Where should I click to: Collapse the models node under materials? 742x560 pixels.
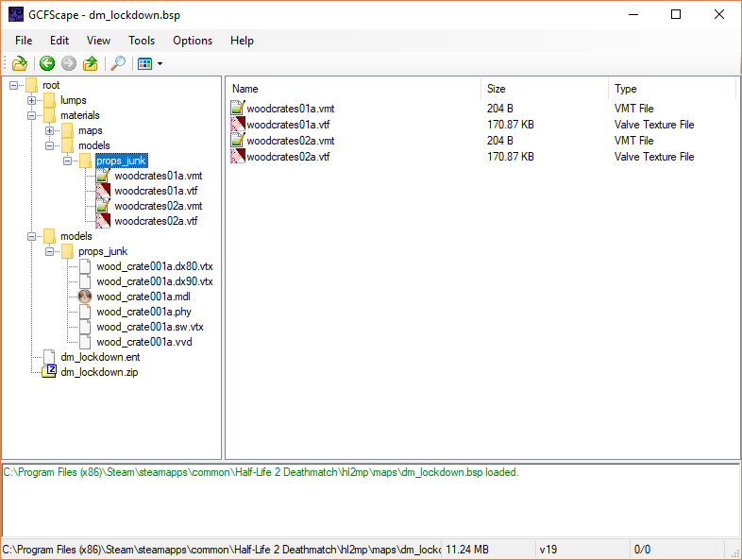click(50, 145)
